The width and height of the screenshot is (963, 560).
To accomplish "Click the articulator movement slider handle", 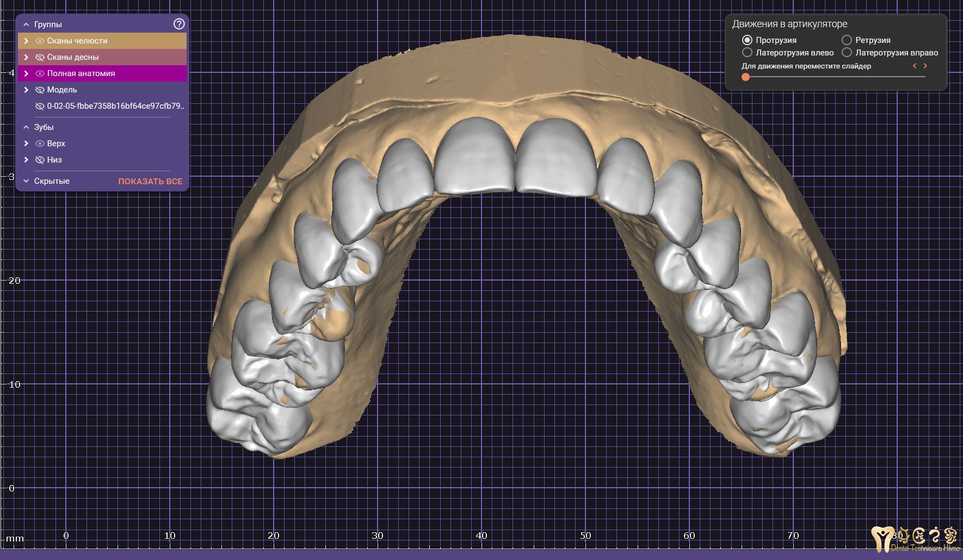I will pos(746,77).
